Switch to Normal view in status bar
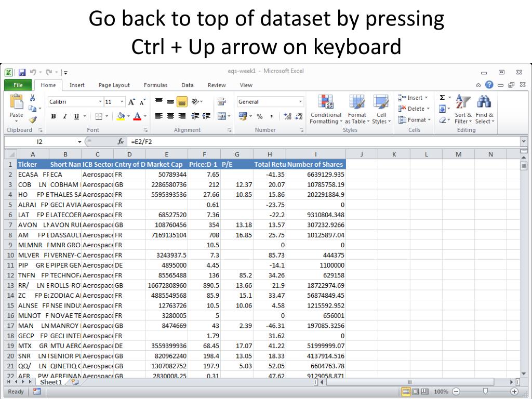Screen dimensions: 532x399 pos(406,392)
